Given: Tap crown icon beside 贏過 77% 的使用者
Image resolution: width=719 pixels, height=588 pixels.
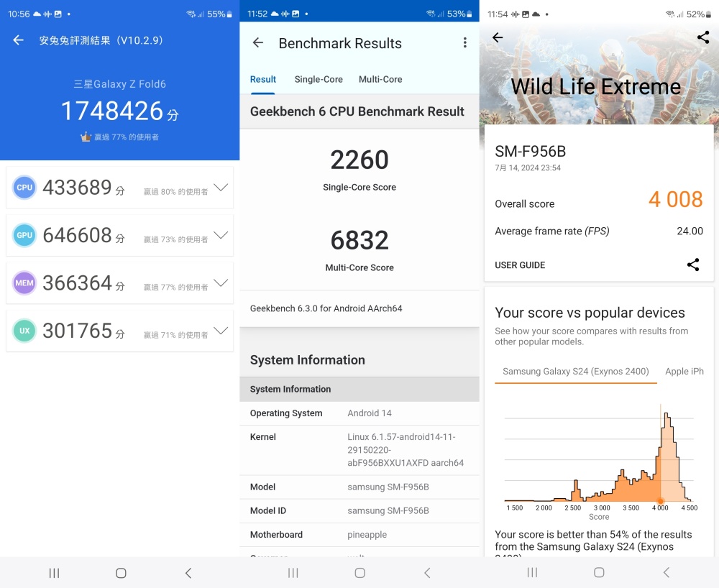Looking at the screenshot, I should click(86, 137).
